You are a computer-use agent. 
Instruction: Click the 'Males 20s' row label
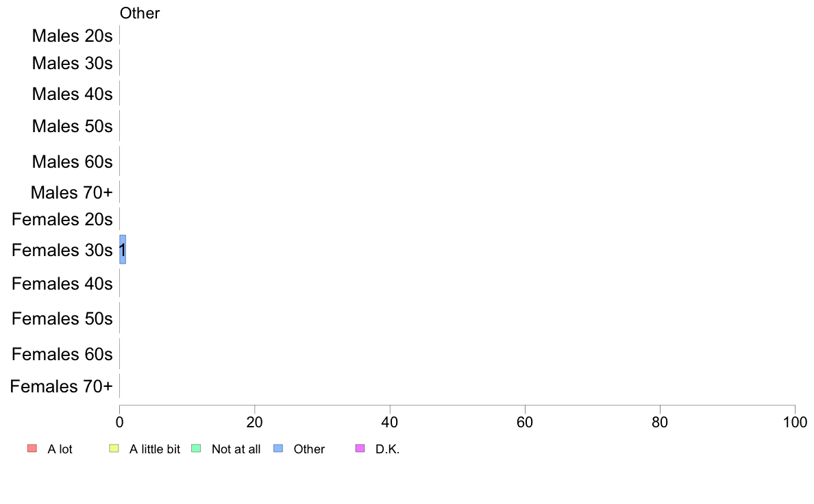(x=72, y=36)
